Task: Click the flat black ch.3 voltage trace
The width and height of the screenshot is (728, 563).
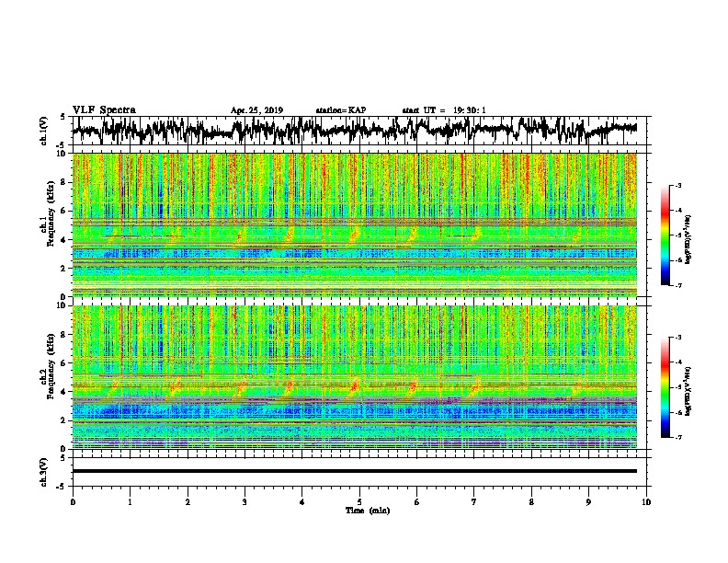Action: [x=354, y=471]
